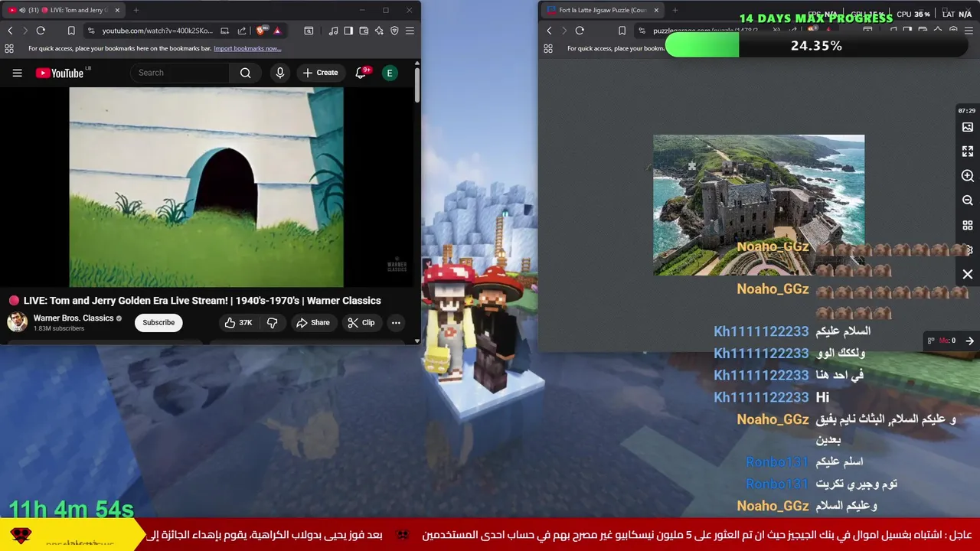Open Brave Rewards triangle icon

(277, 31)
